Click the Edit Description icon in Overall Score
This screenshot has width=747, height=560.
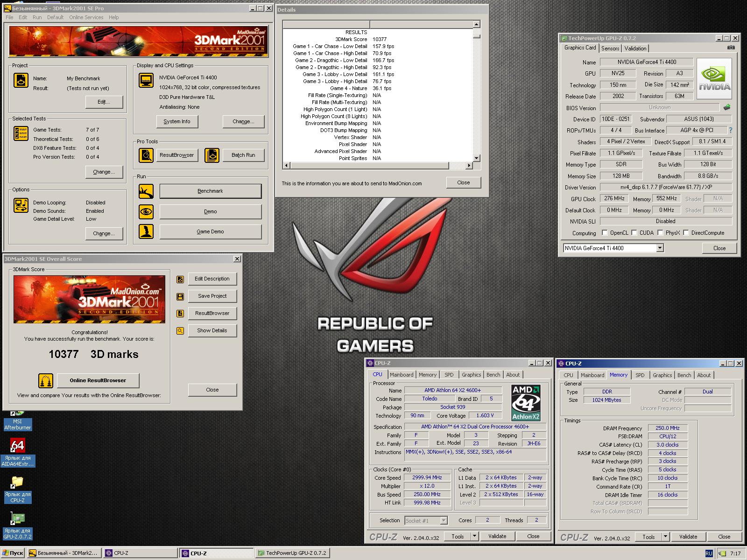(x=180, y=279)
